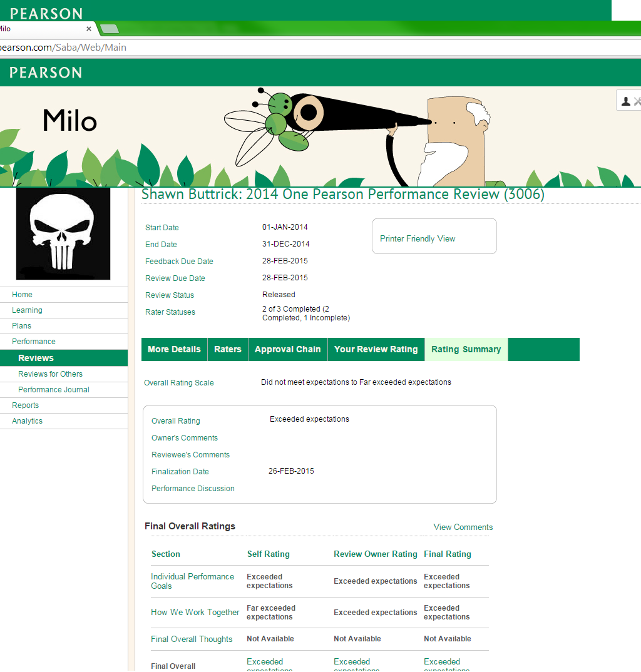Select Performance in the sidebar
641x672 pixels.
coord(34,342)
